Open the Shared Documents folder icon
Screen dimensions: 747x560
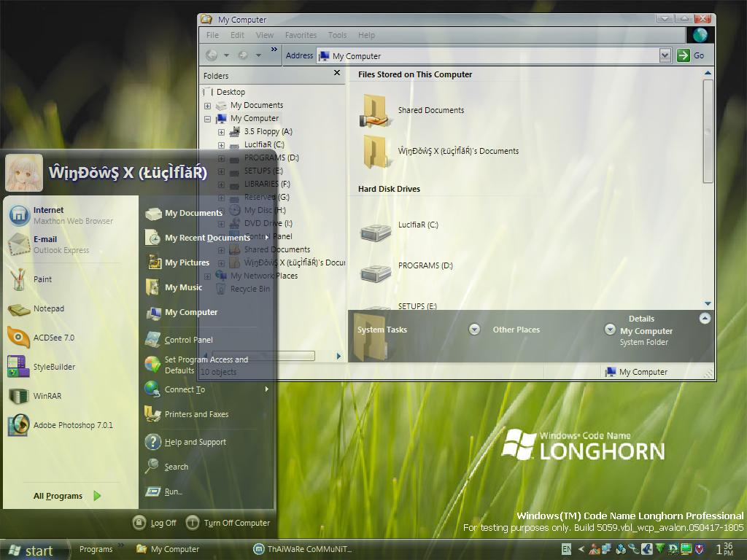click(376, 111)
